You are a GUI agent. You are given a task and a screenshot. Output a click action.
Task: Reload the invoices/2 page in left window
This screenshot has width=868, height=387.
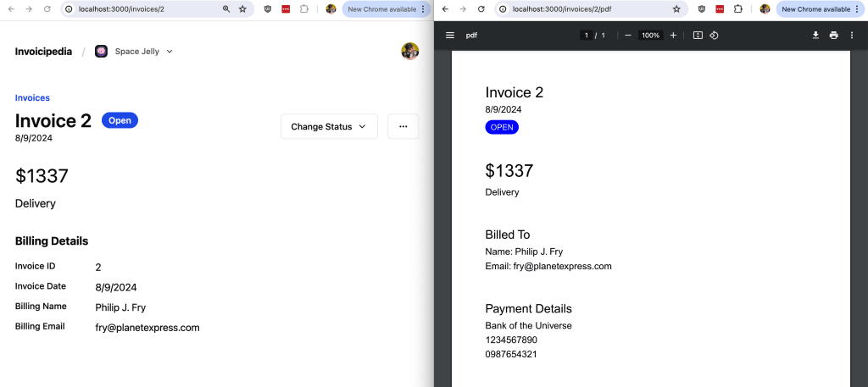coord(47,9)
